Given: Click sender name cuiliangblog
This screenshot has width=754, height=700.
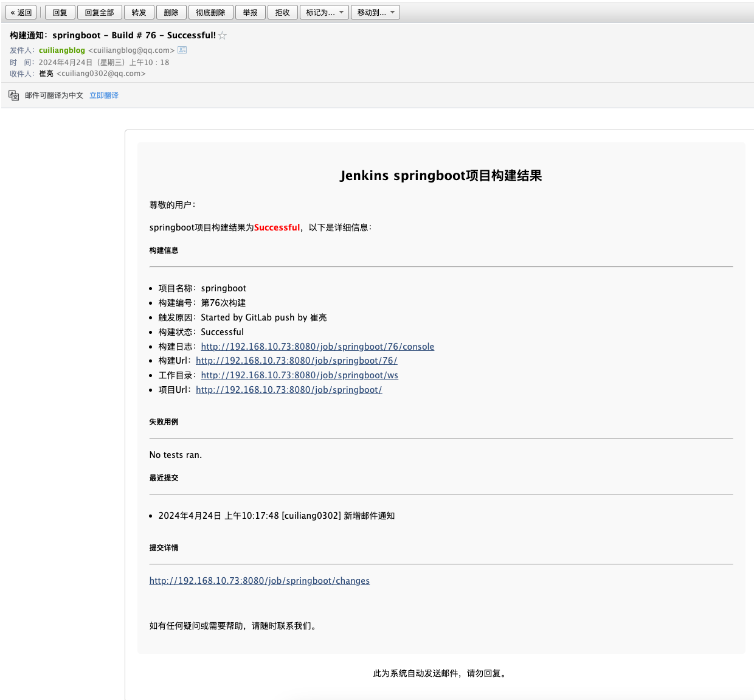Looking at the screenshot, I should tap(62, 50).
